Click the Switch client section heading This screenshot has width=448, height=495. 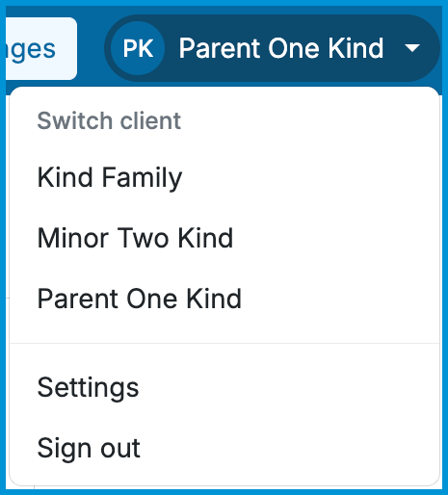[x=109, y=120]
